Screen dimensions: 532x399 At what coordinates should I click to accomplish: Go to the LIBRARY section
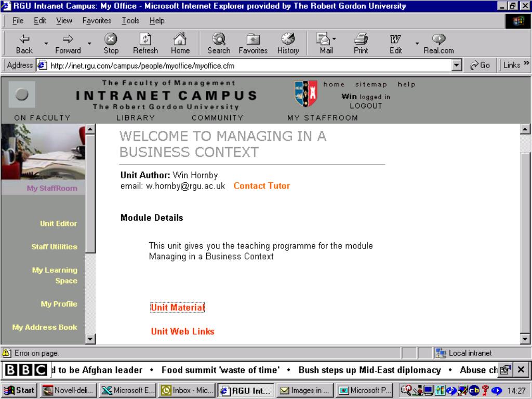(136, 118)
